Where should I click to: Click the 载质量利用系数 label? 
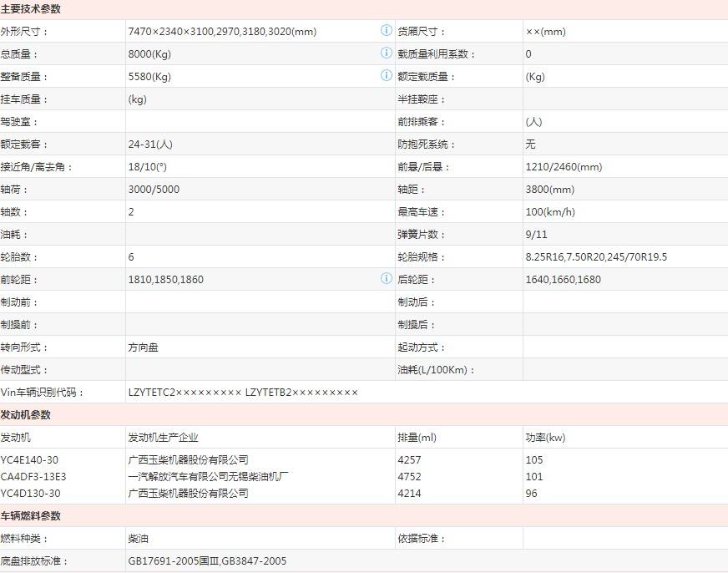[436, 53]
